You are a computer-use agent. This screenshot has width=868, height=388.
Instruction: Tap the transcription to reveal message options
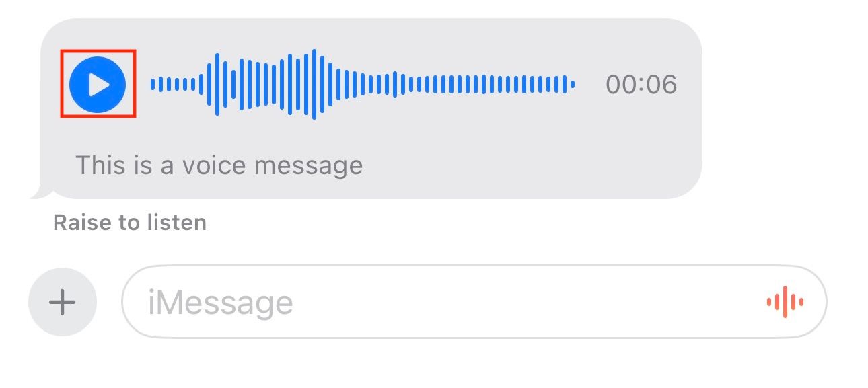tap(221, 164)
